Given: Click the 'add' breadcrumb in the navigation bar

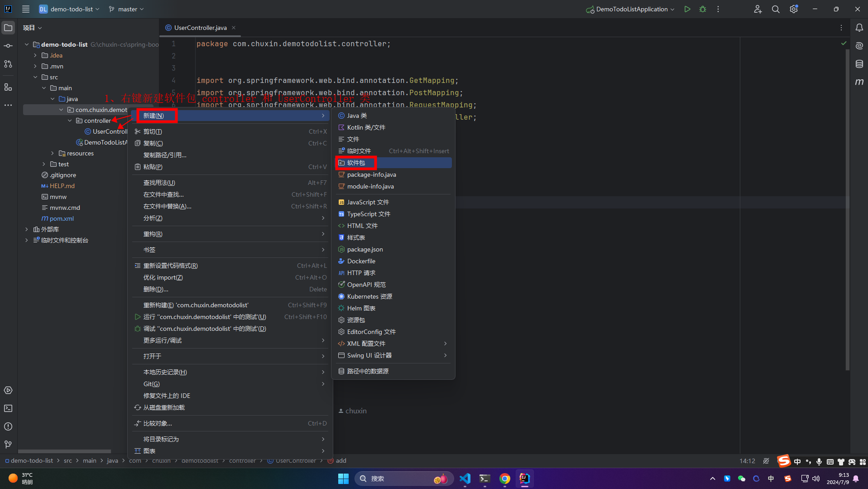Looking at the screenshot, I should tap(341, 461).
